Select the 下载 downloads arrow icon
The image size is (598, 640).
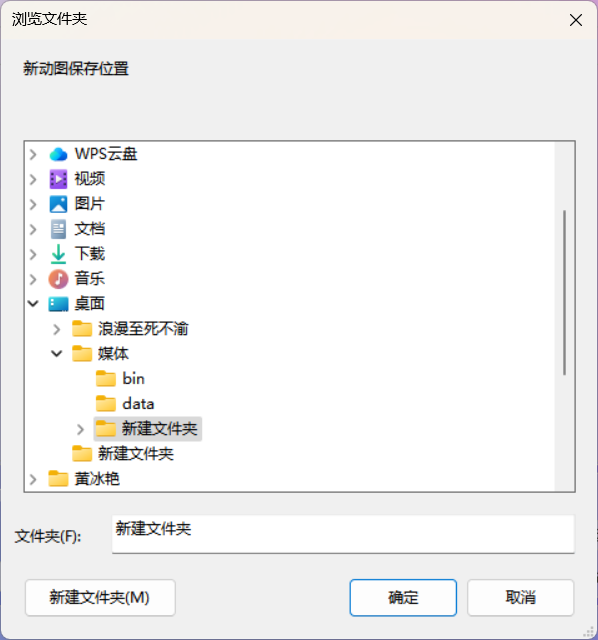(58, 254)
